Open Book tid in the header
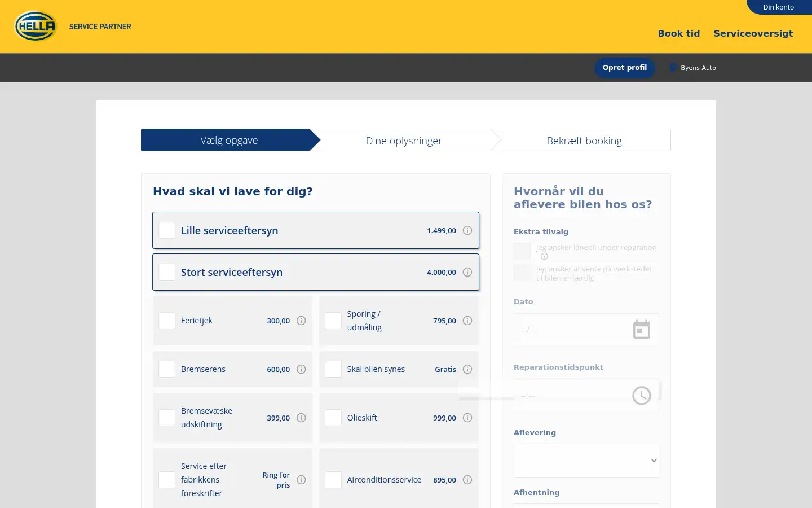The image size is (812, 508). pos(679,33)
